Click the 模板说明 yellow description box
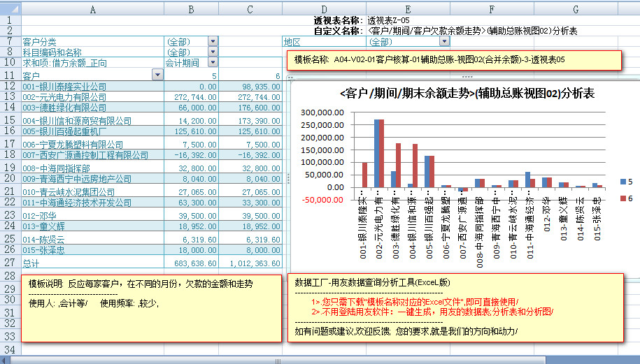This screenshot has width=640, height=364. [151, 307]
